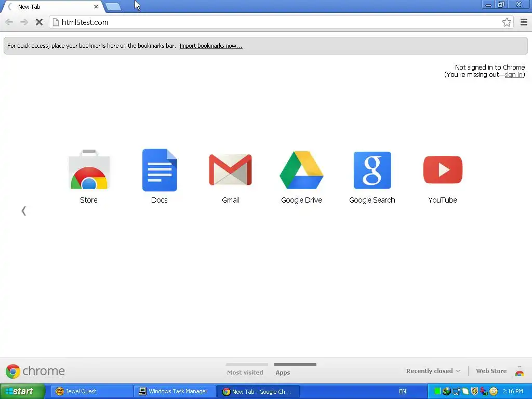Launch the YouTube app
The width and height of the screenshot is (532, 399).
coord(443,170)
